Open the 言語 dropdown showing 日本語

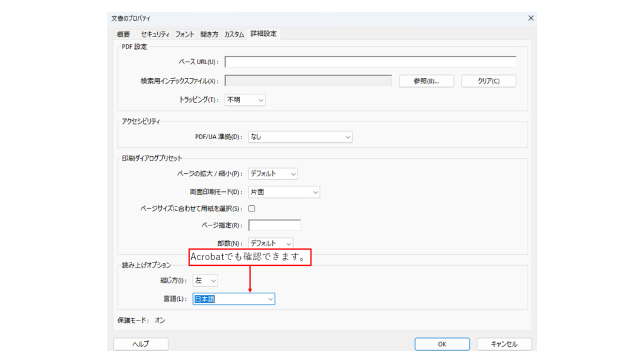point(233,299)
